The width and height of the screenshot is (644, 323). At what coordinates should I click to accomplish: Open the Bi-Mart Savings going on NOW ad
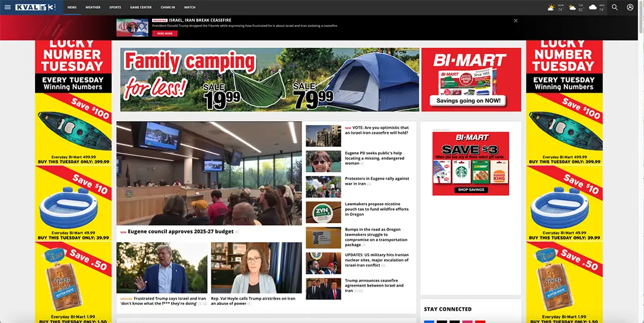tap(471, 80)
